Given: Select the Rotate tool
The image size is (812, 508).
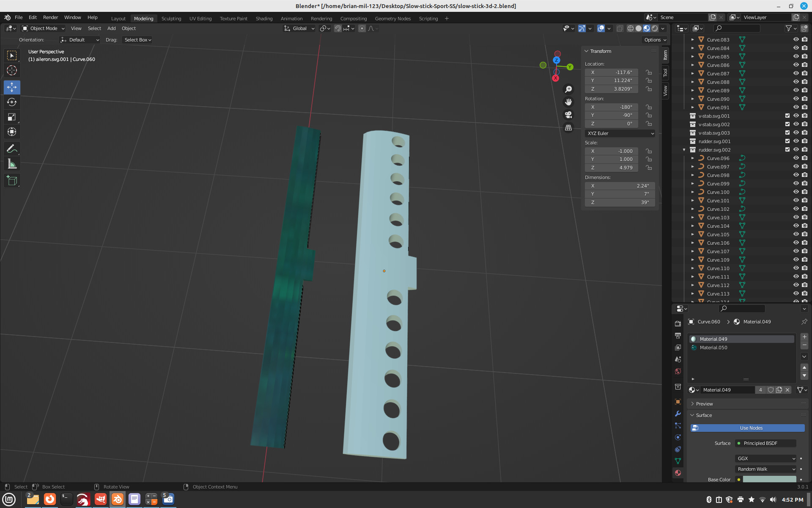Looking at the screenshot, I should pos(12,102).
